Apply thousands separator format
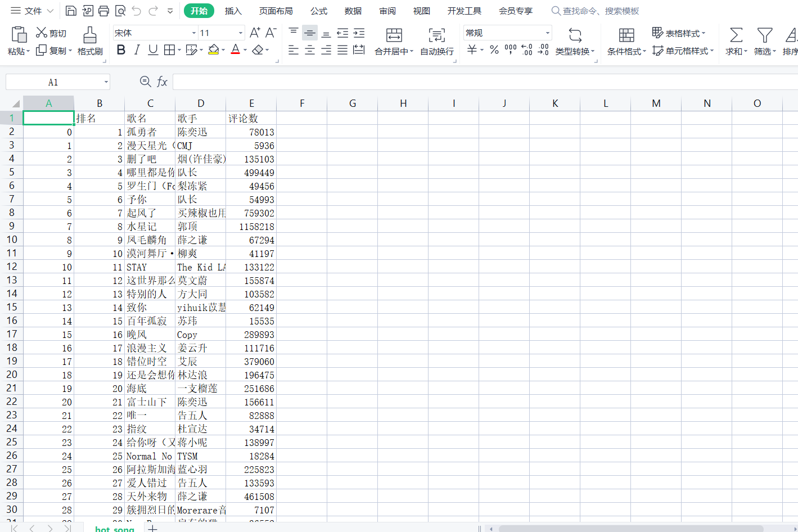 (510, 50)
